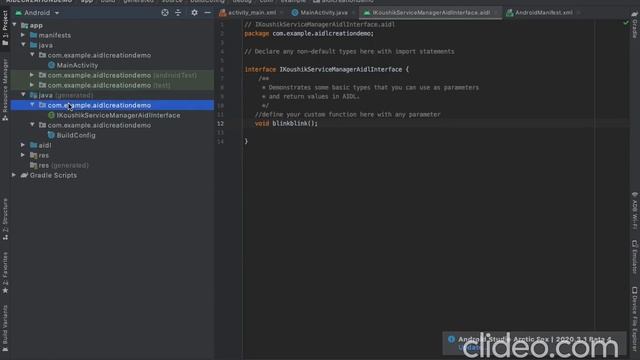Screen dimensions: 640x360
Task: Click the BuildConfig class icon in tree
Action: [x=51, y=135]
